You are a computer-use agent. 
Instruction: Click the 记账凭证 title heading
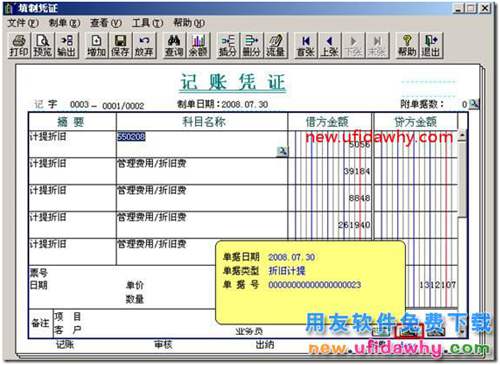point(233,83)
